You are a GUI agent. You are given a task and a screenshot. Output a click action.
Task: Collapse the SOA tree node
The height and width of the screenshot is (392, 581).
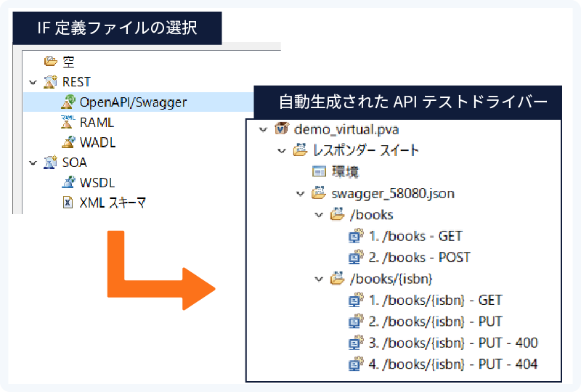tap(33, 163)
